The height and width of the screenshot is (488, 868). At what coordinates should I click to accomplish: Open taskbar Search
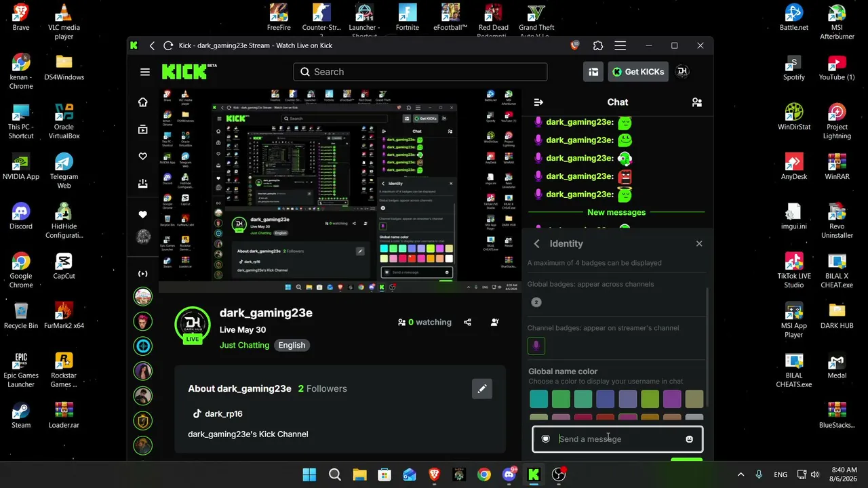point(334,474)
